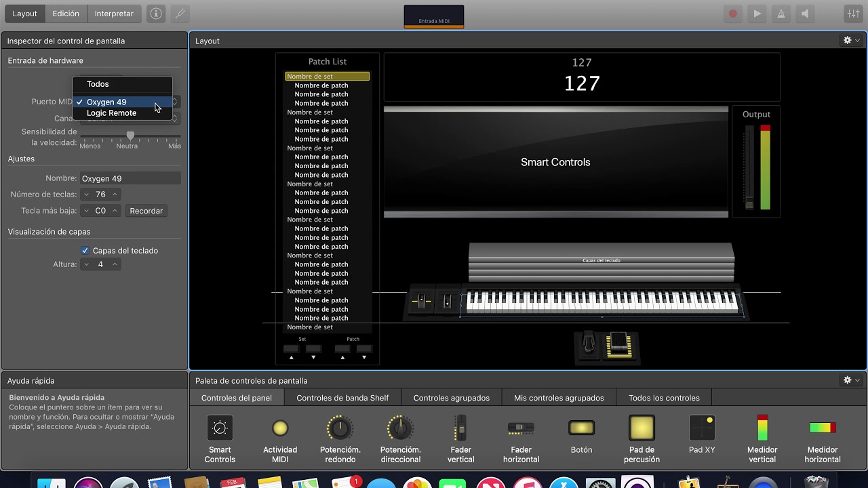Pick Potencióm. direccional knob icon
The width and height of the screenshot is (868, 488).
[400, 428]
